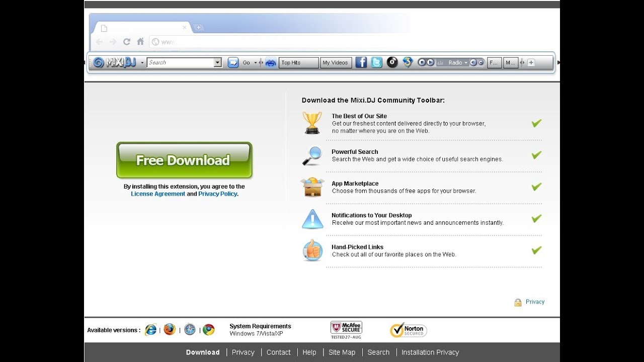Viewport: 644px width, 362px height.
Task: Expand the toolbar search box dropdown
Action: (x=218, y=62)
